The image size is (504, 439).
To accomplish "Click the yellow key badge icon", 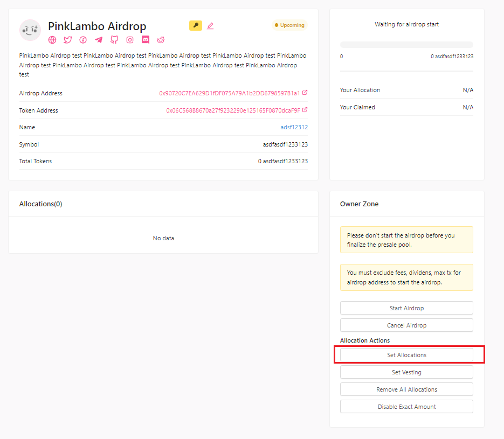I will click(196, 25).
